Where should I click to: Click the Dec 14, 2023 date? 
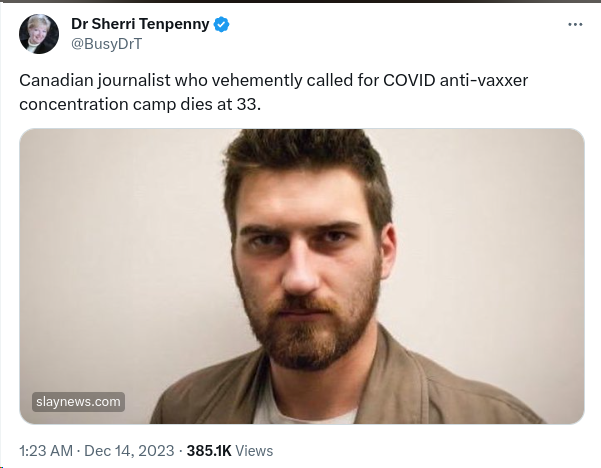(x=127, y=451)
